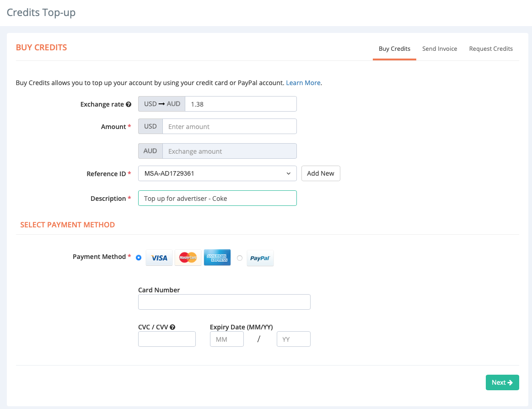This screenshot has height=409, width=532.
Task: Focus the expiry year YY field
Action: click(x=294, y=339)
